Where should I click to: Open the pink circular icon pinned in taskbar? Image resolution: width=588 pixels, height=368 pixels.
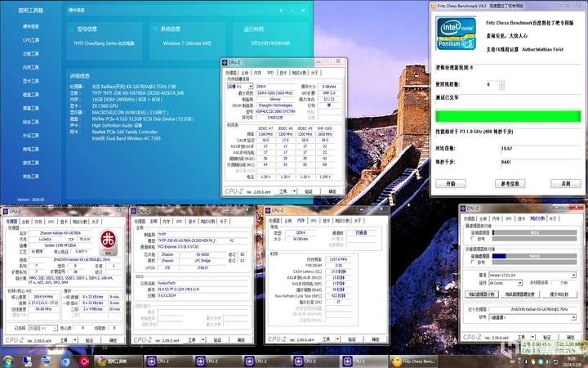[x=84, y=361]
